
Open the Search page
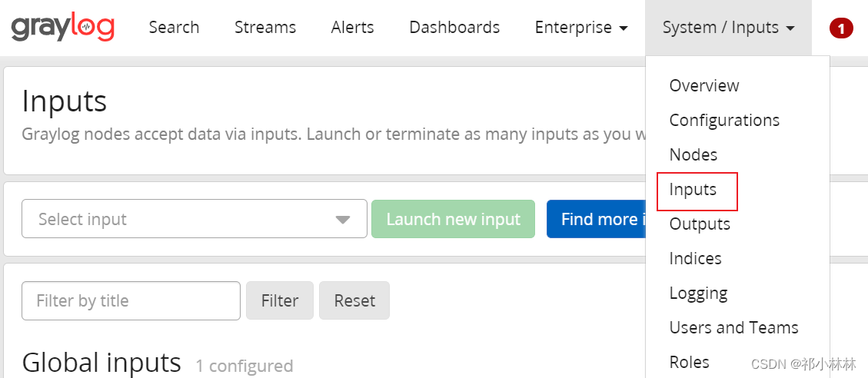click(174, 27)
